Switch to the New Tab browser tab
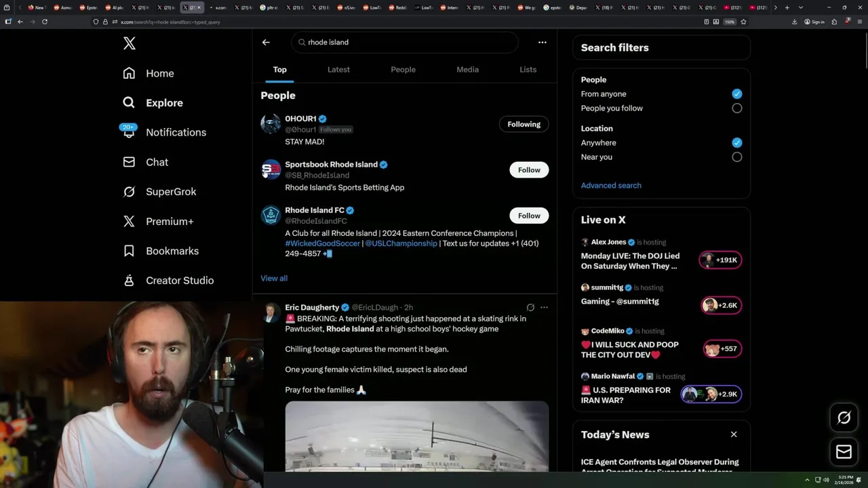Viewport: 868px width, 488px height. (36, 7)
